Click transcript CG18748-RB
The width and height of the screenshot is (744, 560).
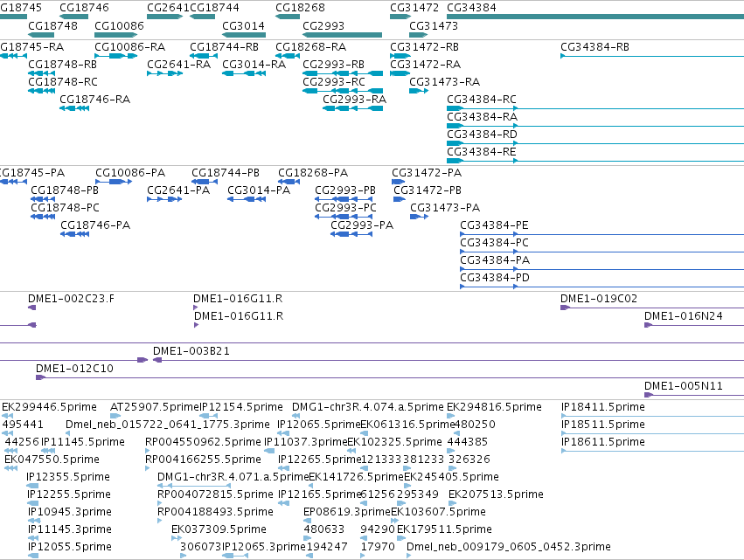click(x=41, y=73)
